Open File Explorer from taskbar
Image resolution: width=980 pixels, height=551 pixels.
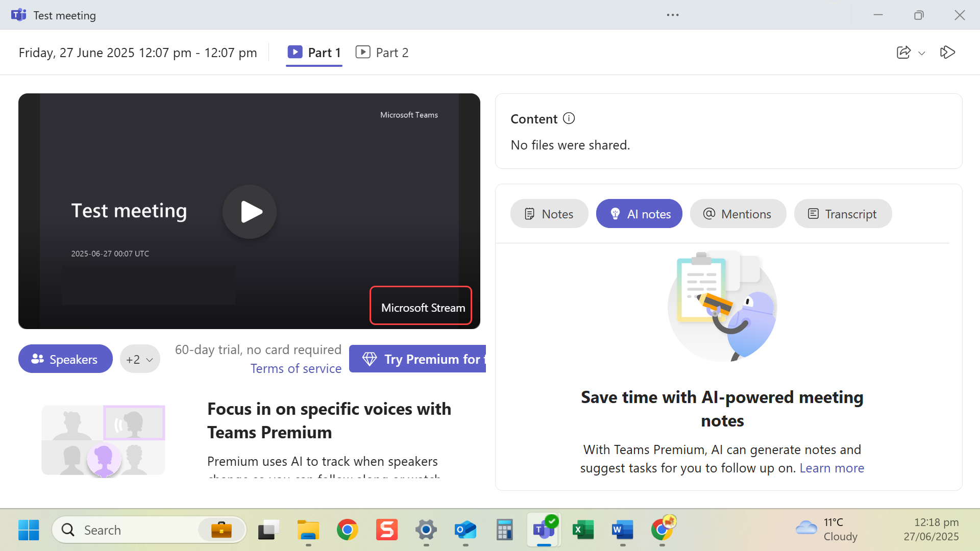308,530
